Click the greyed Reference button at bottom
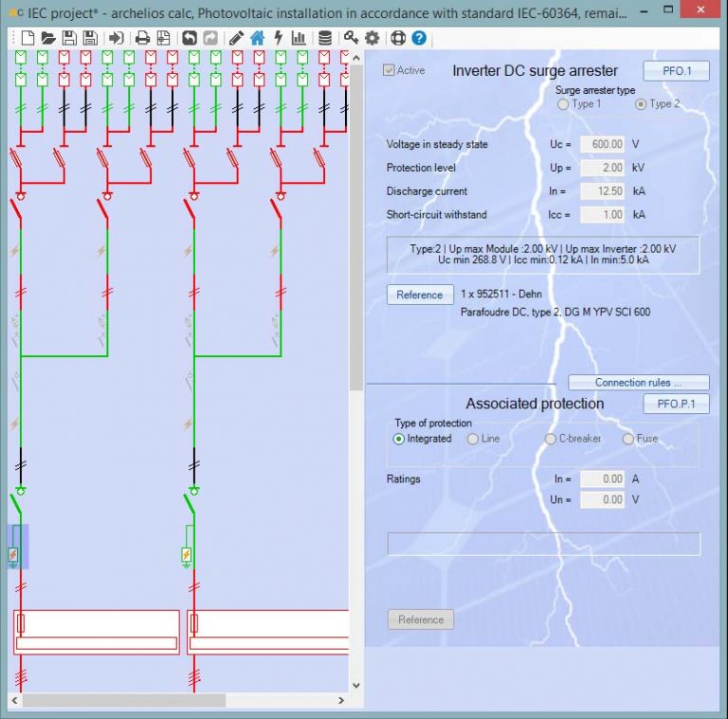 coord(421,620)
